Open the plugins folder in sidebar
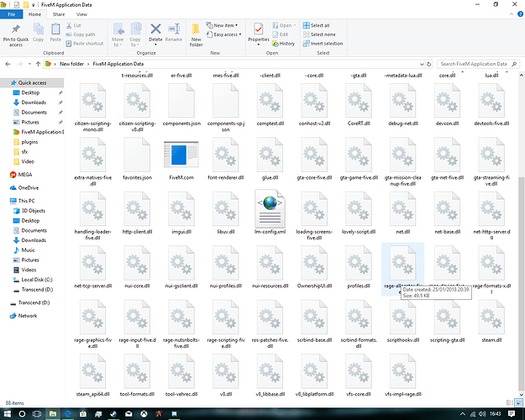The width and height of the screenshot is (525, 420). click(x=29, y=142)
